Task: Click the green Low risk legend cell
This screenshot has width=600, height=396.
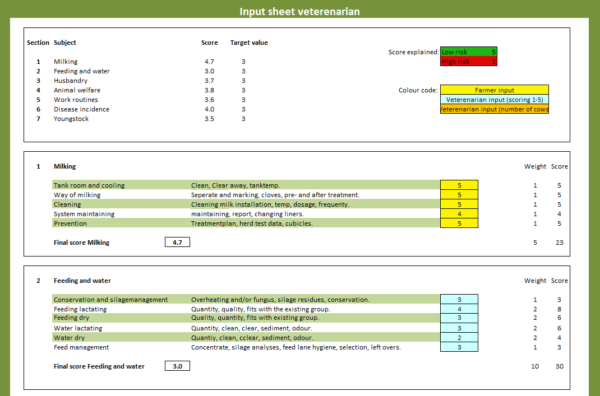Action: pyautogui.click(x=469, y=52)
